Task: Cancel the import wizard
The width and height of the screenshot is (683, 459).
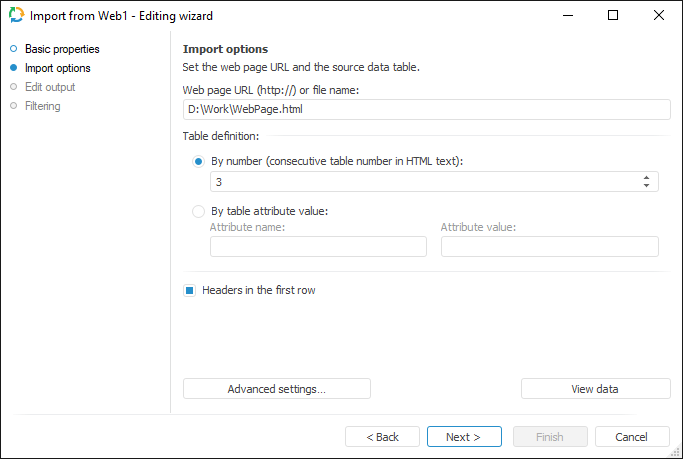Action: click(632, 437)
